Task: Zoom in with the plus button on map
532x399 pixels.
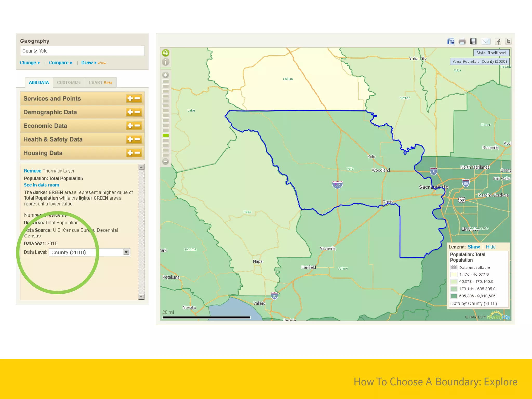Action: 165,75
